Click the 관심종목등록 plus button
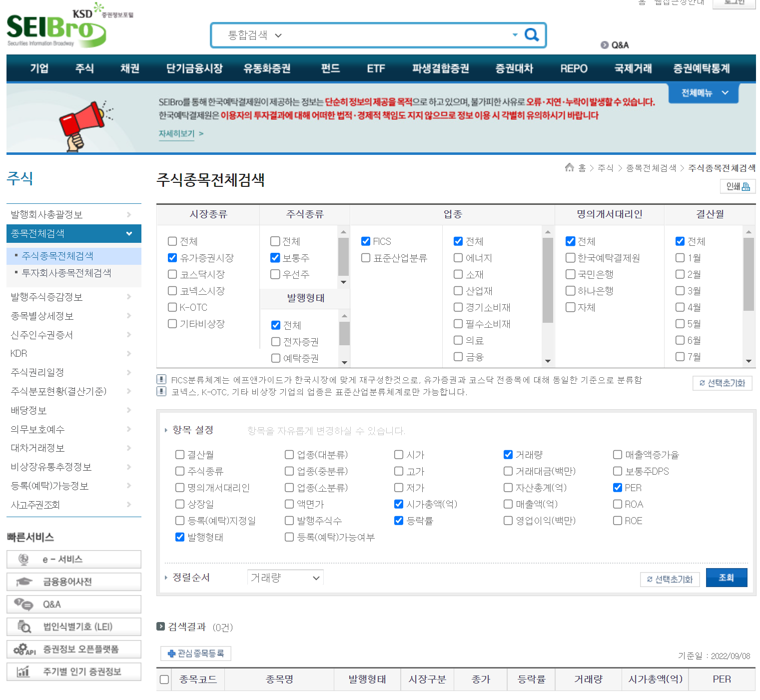 pyautogui.click(x=196, y=654)
